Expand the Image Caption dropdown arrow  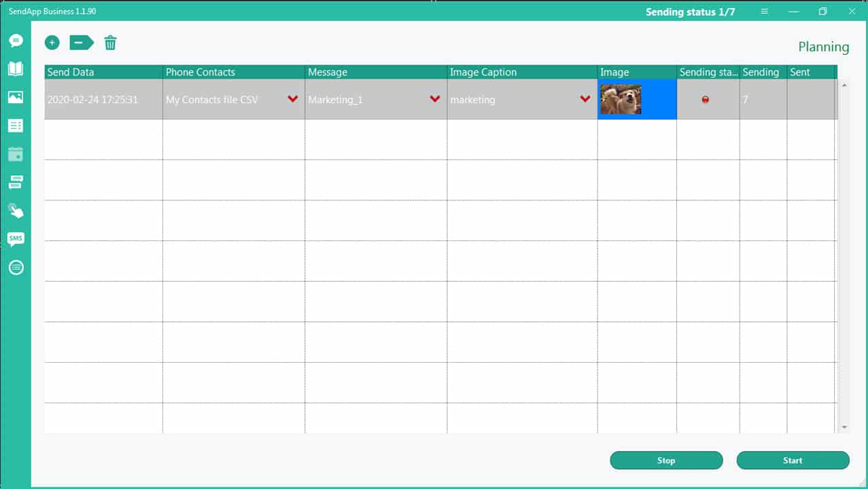tap(585, 99)
